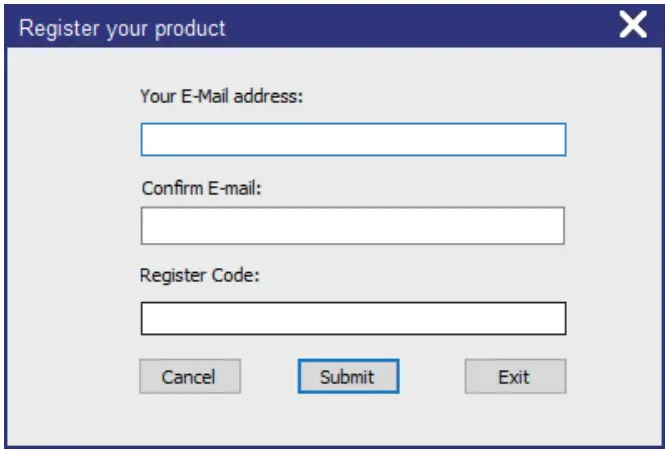Hit Submit to register the product
The image size is (667, 450).
347,377
